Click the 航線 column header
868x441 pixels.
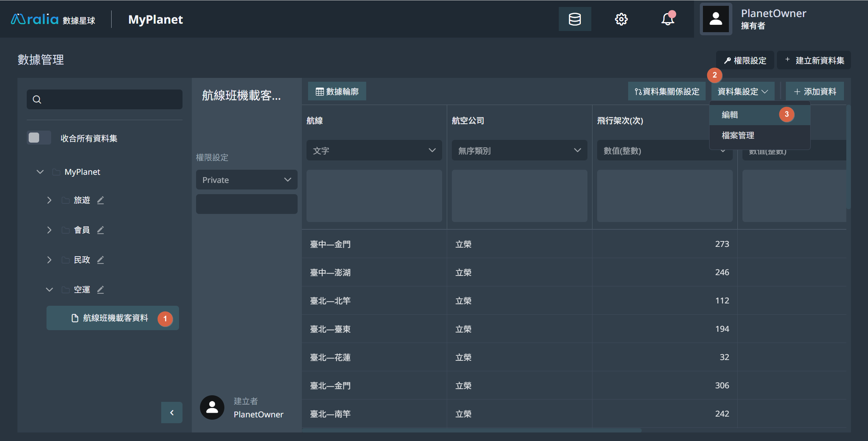(314, 121)
